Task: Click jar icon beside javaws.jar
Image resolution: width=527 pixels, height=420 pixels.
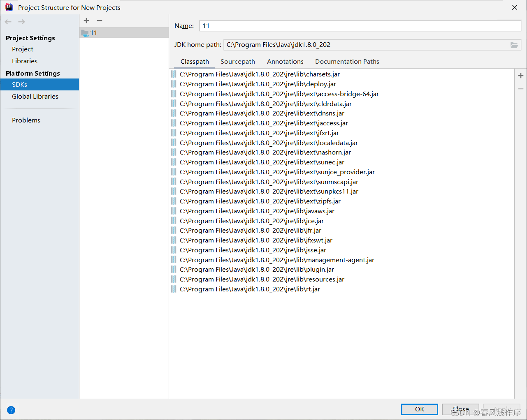Action: 174,211
